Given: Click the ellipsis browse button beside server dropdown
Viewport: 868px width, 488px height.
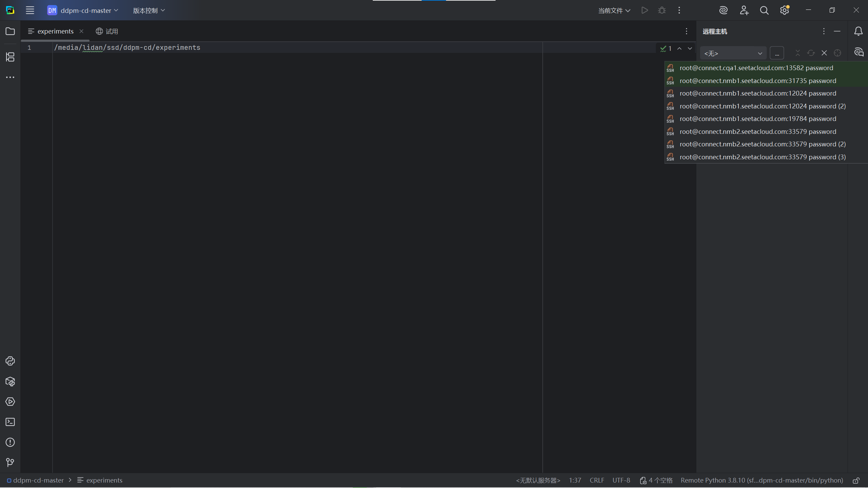Looking at the screenshot, I should coord(777,53).
